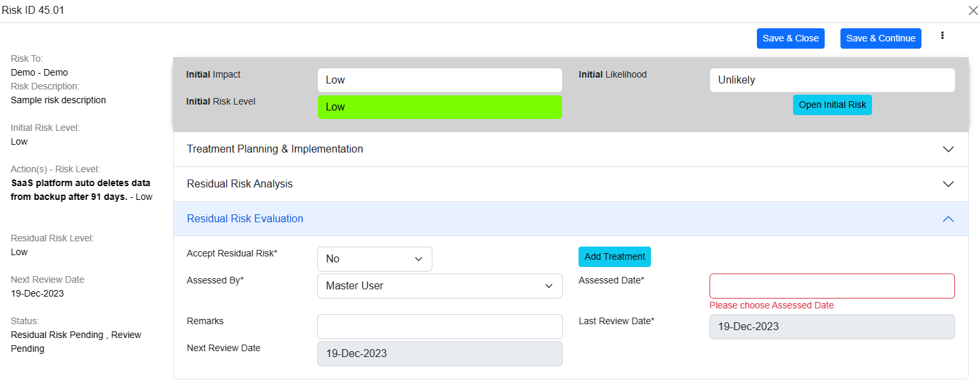
Task: Open the Residual Risk Analysis section
Action: (240, 184)
